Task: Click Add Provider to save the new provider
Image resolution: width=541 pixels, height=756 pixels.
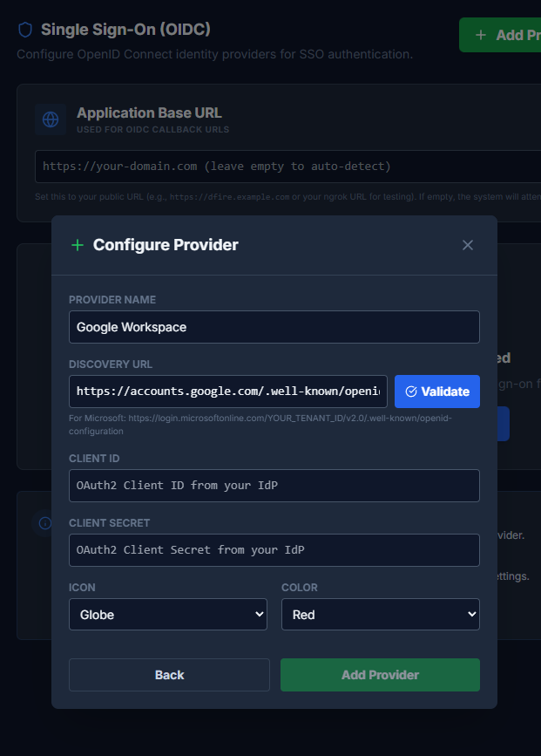Action: tap(380, 675)
